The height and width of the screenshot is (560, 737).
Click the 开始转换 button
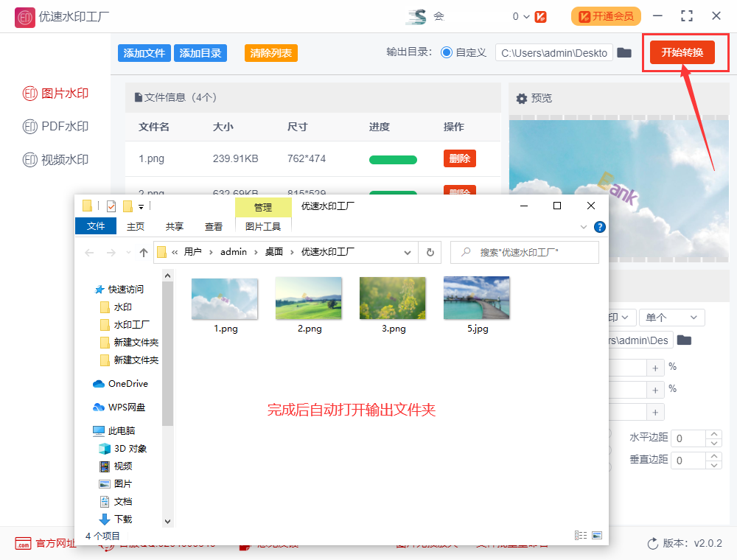682,53
